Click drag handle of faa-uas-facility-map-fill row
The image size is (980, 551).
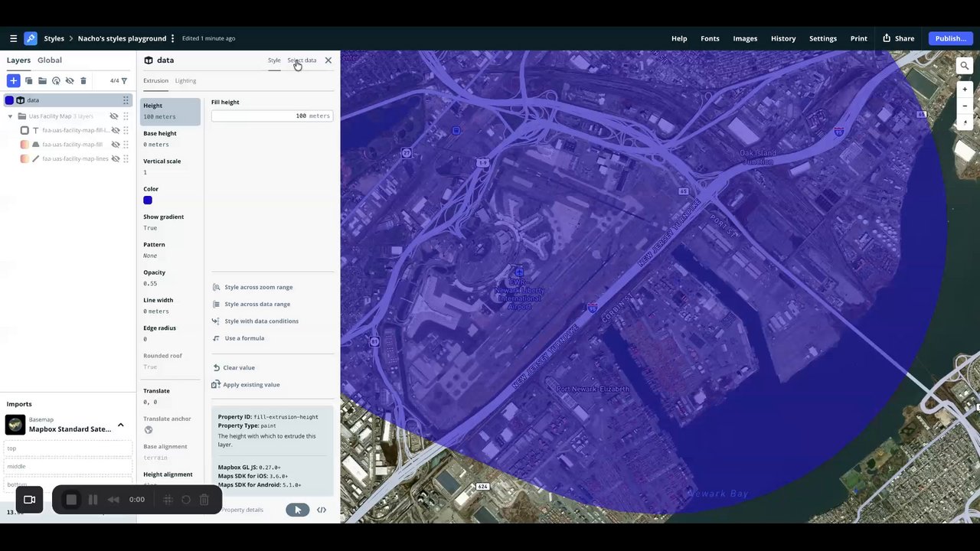click(126, 145)
